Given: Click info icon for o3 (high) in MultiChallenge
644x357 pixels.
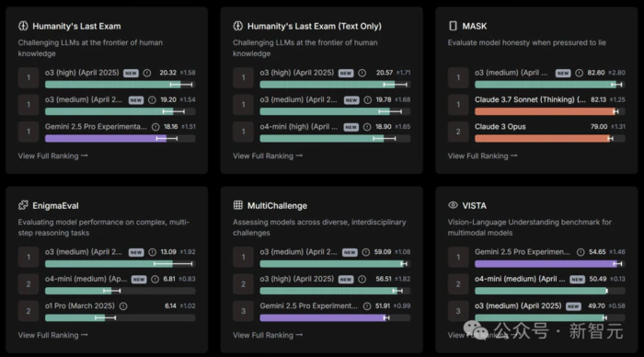Looking at the screenshot, I should (362, 279).
